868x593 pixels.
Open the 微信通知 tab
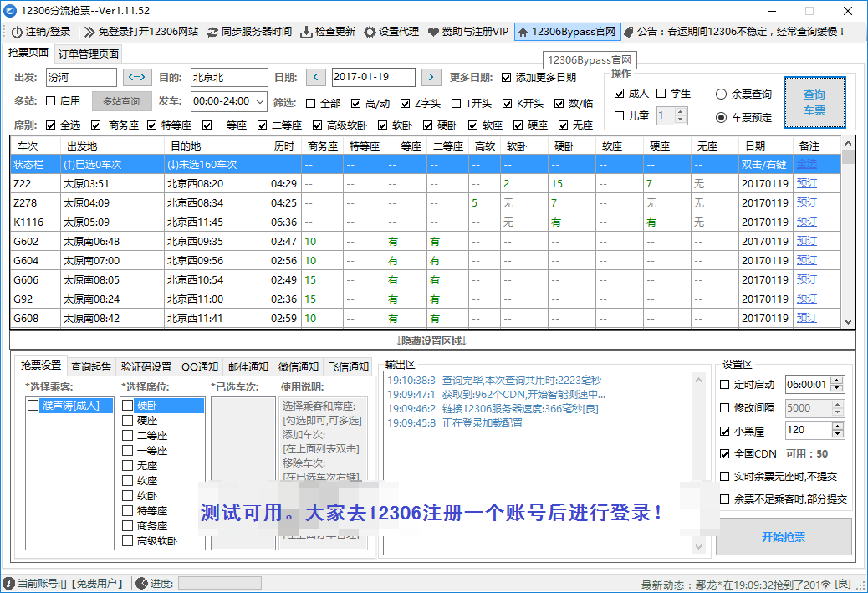[x=299, y=366]
